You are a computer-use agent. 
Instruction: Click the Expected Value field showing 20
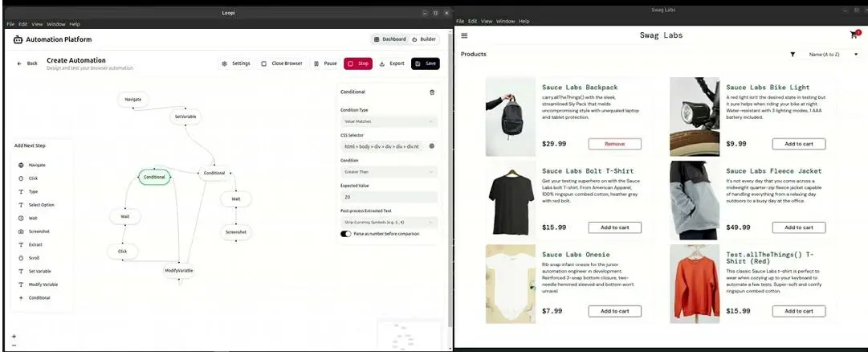click(389, 198)
